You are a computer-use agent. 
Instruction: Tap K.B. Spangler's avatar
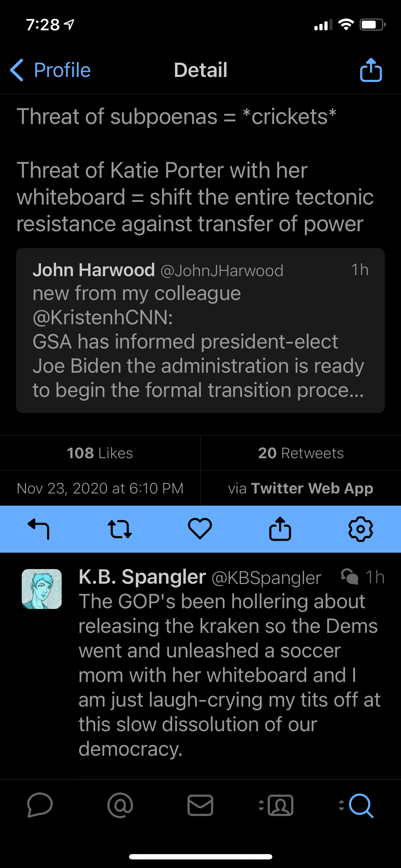[x=42, y=589]
